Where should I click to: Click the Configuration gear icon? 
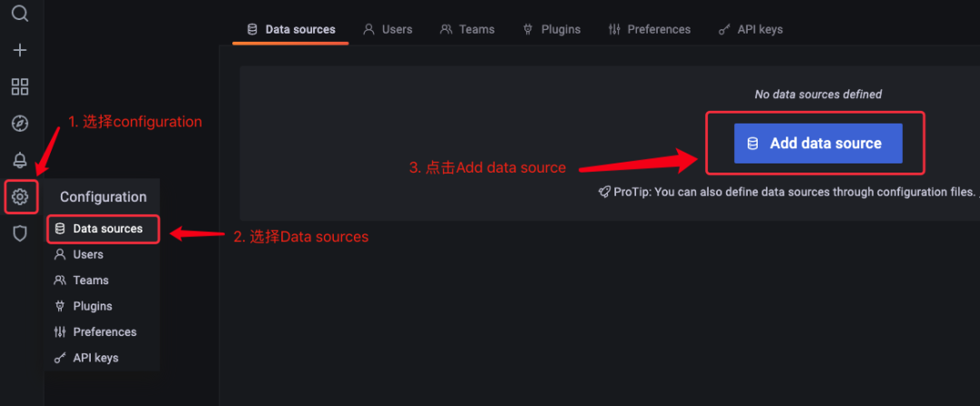pyautogui.click(x=20, y=196)
